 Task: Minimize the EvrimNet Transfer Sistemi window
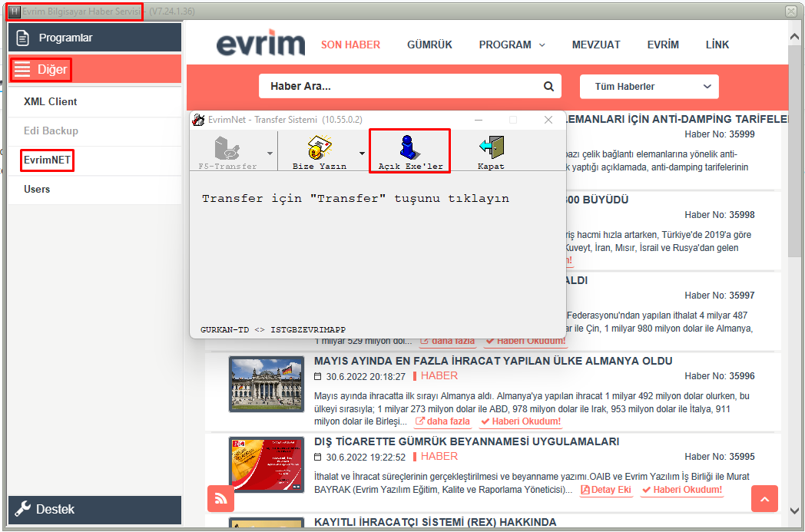479,120
